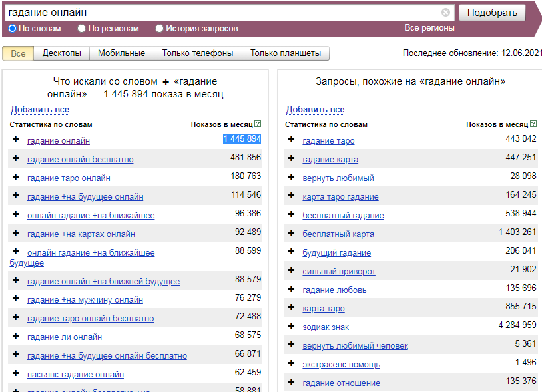Select 'По словам' radio button

coord(13,29)
